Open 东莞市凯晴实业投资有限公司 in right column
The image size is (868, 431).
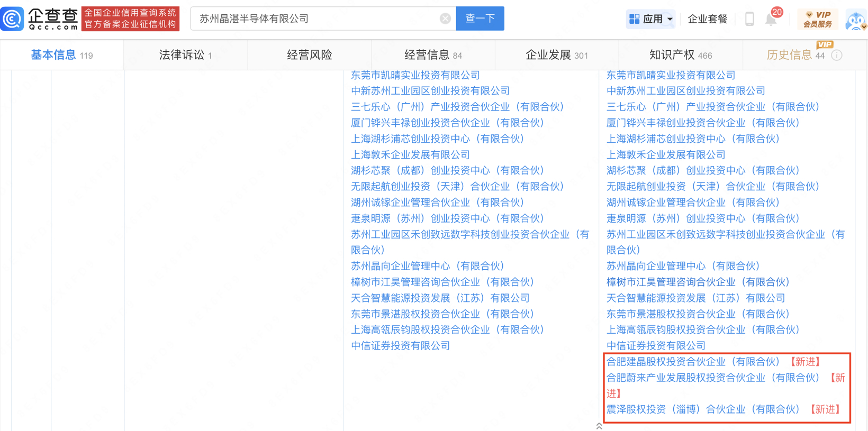pyautogui.click(x=671, y=75)
